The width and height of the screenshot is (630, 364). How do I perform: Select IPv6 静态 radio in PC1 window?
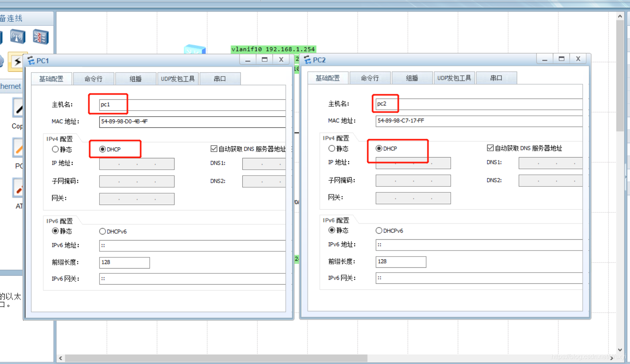point(55,231)
